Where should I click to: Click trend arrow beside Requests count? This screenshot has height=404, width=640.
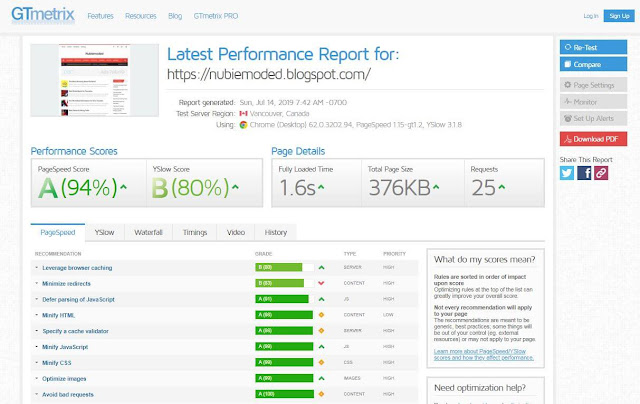pos(502,187)
